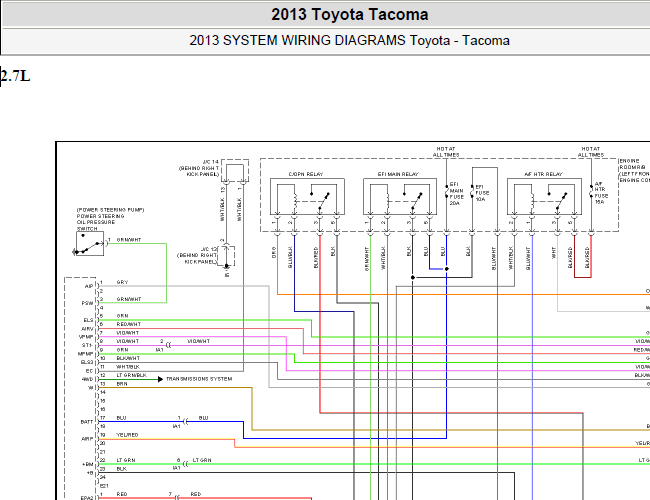This screenshot has width=650, height=500.
Task: Click the 'GRN/WHT' wire label at pin 3
Action: click(x=129, y=299)
